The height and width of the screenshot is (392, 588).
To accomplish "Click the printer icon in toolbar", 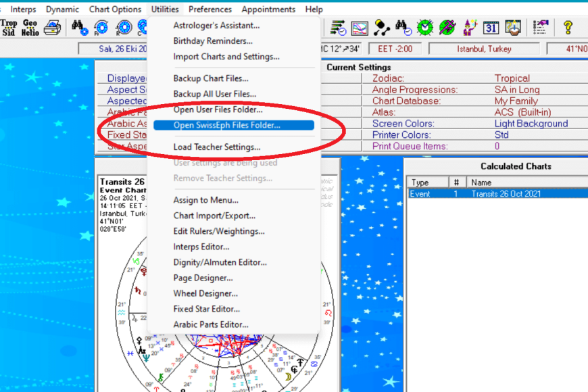I will [x=53, y=28].
